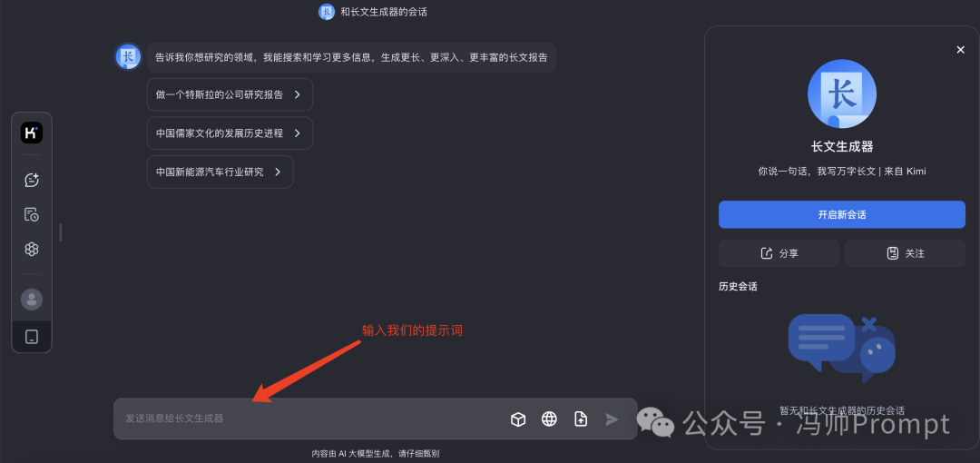The height and width of the screenshot is (463, 980).
Task: Click the 和长文生成器的会话 title
Action: (384, 12)
